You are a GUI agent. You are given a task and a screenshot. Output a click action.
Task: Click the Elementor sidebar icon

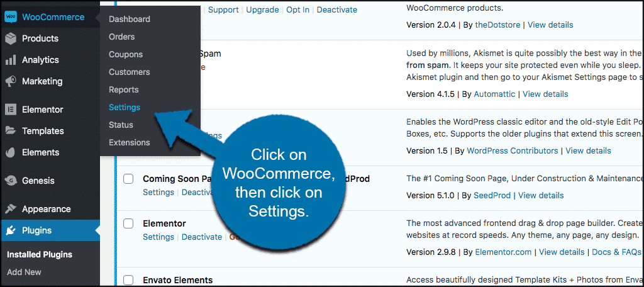click(x=11, y=110)
